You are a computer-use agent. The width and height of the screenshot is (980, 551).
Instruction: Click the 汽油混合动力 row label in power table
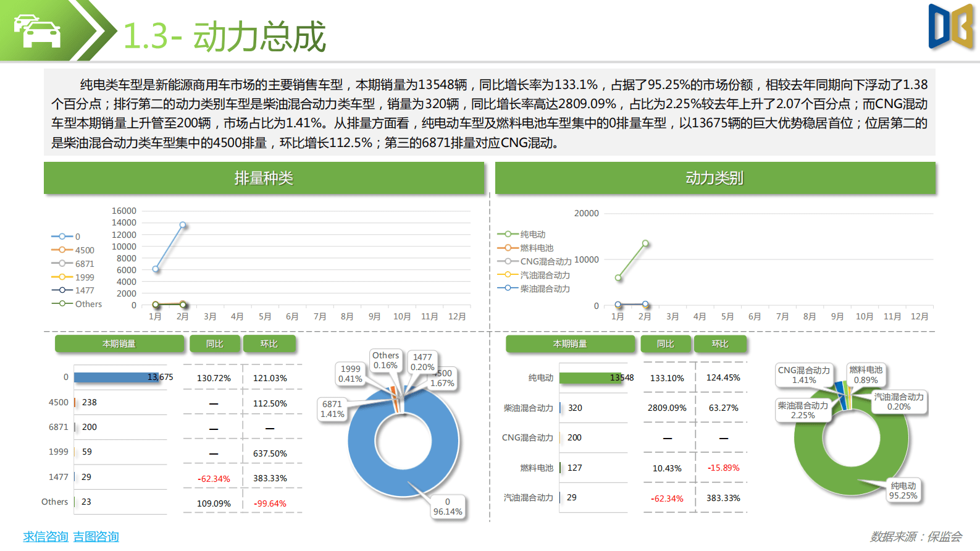click(x=528, y=497)
